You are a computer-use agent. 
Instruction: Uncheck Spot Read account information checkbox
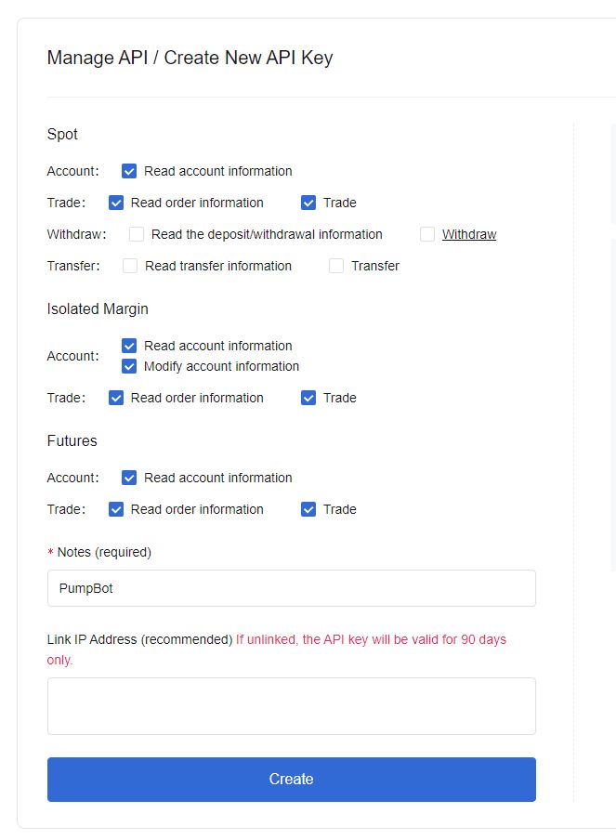pyautogui.click(x=129, y=171)
